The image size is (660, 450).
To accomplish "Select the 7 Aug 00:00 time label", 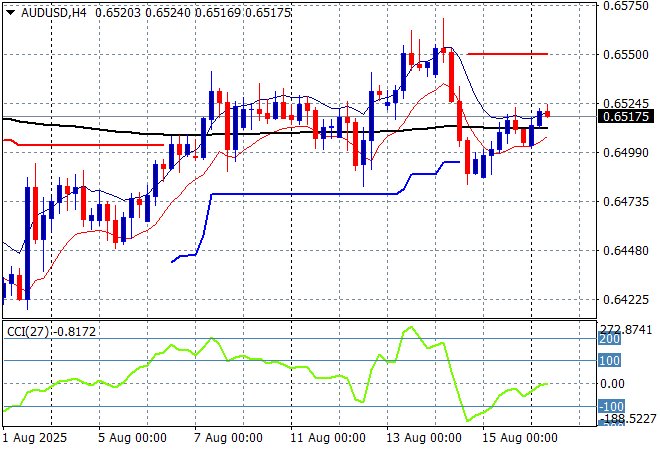I will [x=228, y=438].
